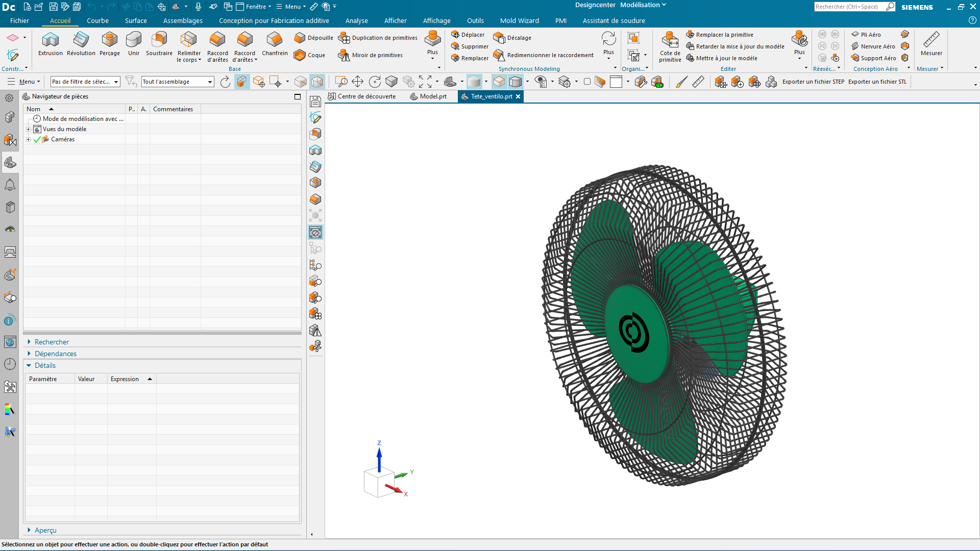Click Exporter un fichier STEP
This screenshot has height=551, width=980.
813,82
